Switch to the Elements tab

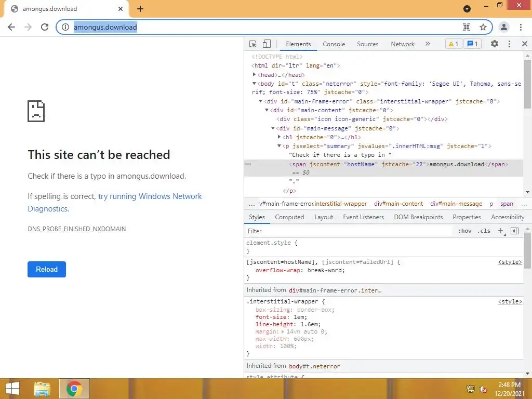coord(298,44)
